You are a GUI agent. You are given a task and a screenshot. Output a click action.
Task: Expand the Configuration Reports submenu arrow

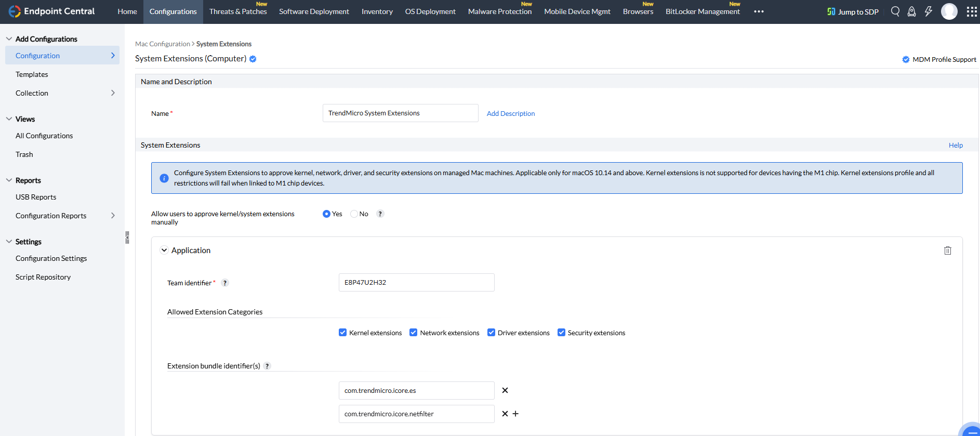[113, 216]
